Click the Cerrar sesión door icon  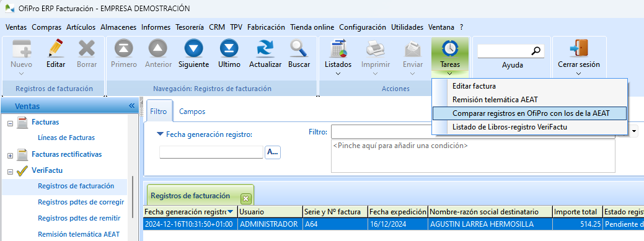click(579, 49)
